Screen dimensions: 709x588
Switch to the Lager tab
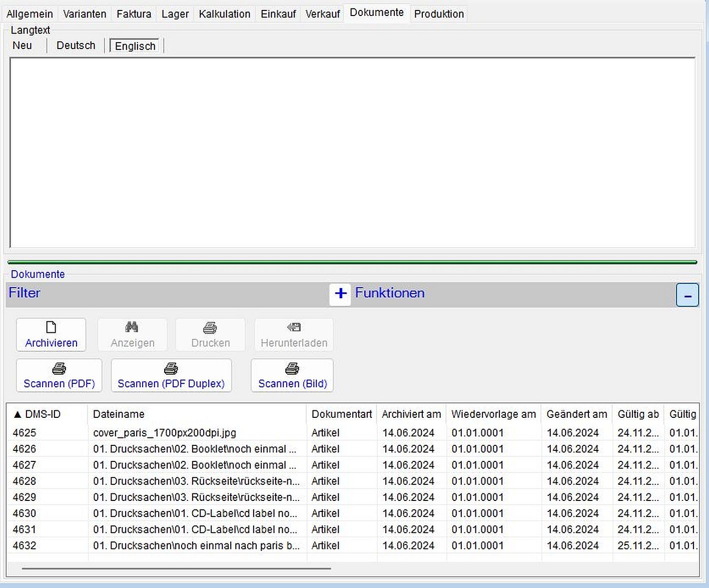175,14
